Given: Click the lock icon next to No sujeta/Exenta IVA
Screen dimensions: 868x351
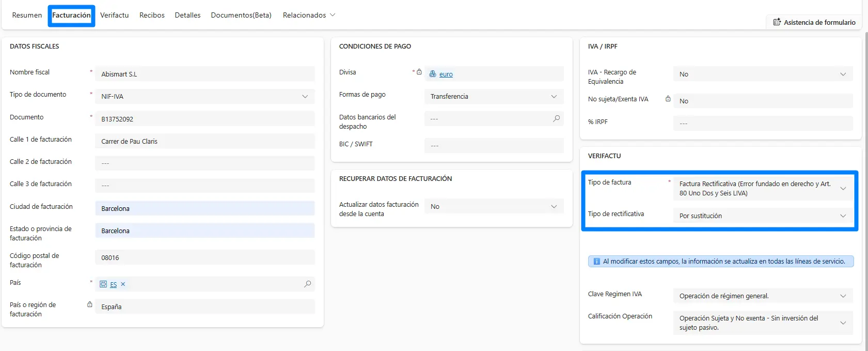Looking at the screenshot, I should 668,99.
